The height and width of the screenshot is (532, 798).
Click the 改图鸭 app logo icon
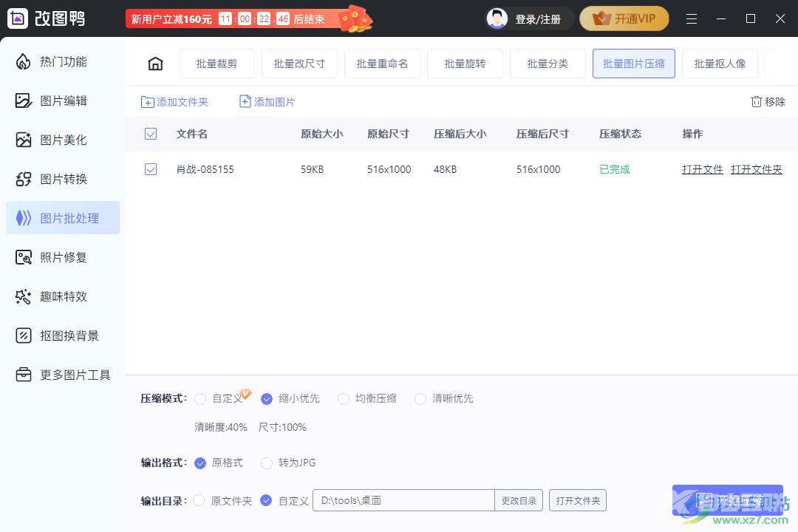coord(18,18)
